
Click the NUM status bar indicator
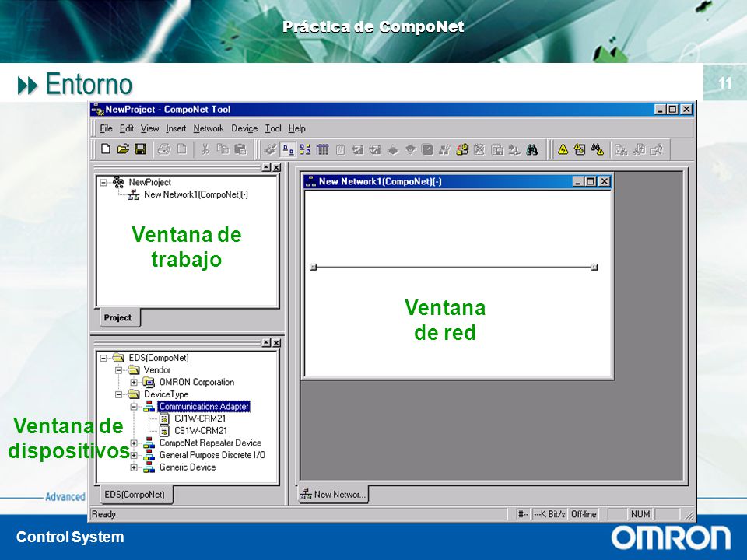[x=640, y=514]
